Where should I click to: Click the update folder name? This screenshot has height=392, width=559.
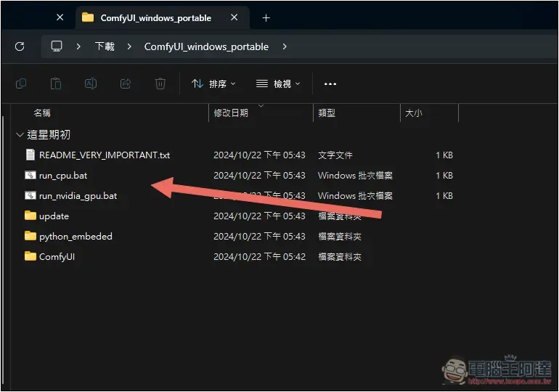(x=54, y=216)
